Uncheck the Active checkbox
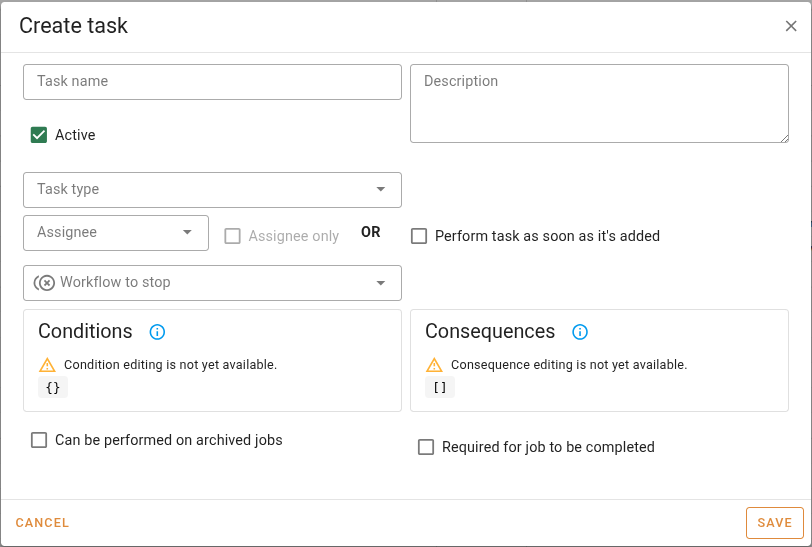The height and width of the screenshot is (547, 812). (x=39, y=135)
